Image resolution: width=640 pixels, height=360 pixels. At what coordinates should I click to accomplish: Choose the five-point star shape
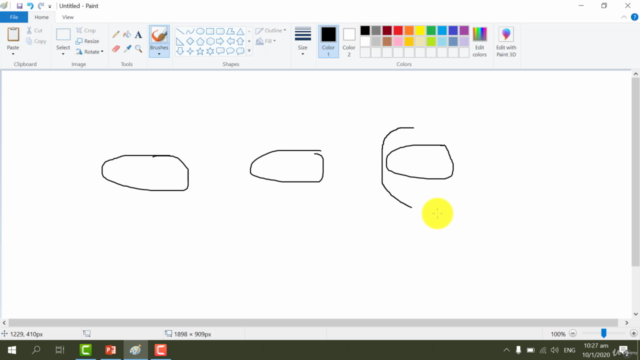point(200,51)
